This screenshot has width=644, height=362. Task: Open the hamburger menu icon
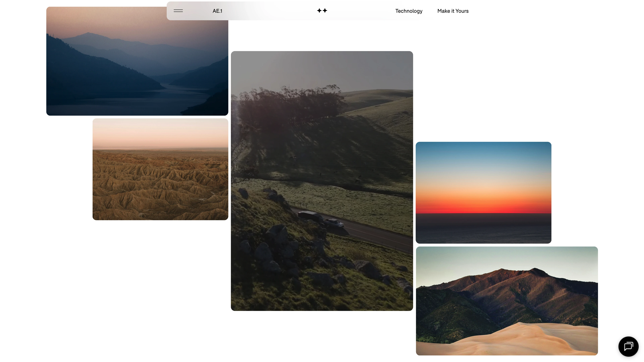click(178, 11)
